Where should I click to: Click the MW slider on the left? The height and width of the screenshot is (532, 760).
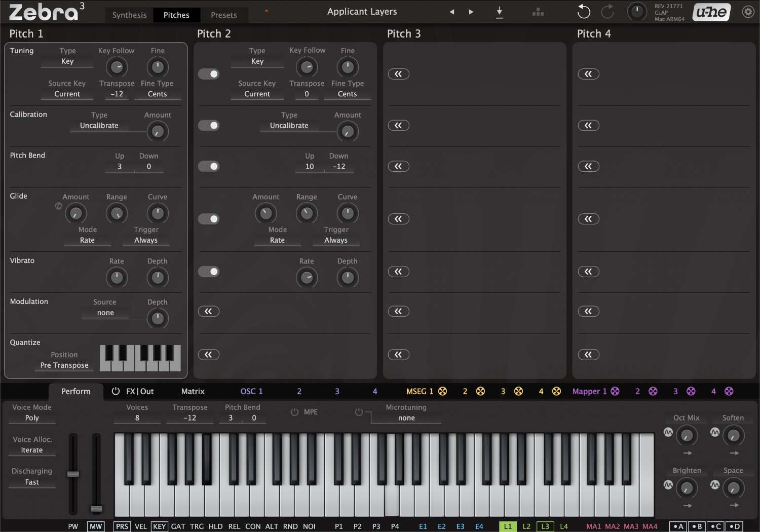tap(95, 509)
